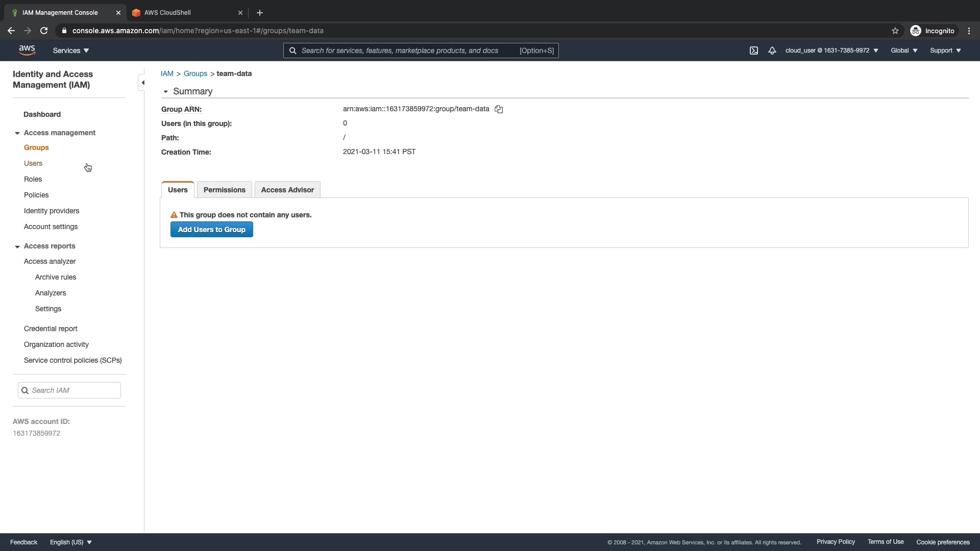Collapse the IAM sidebar with arrow

(x=142, y=83)
